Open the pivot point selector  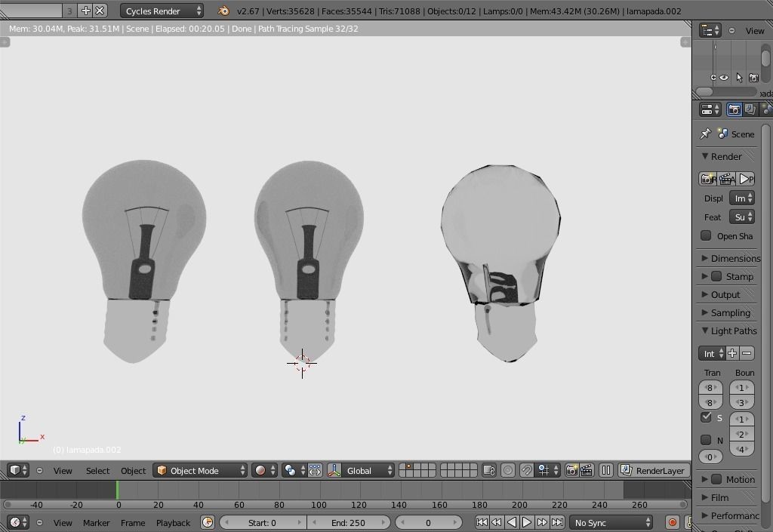point(294,470)
